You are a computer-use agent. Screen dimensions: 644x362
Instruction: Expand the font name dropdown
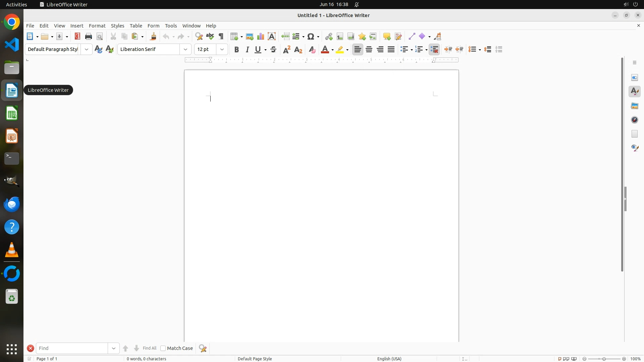[185, 50]
